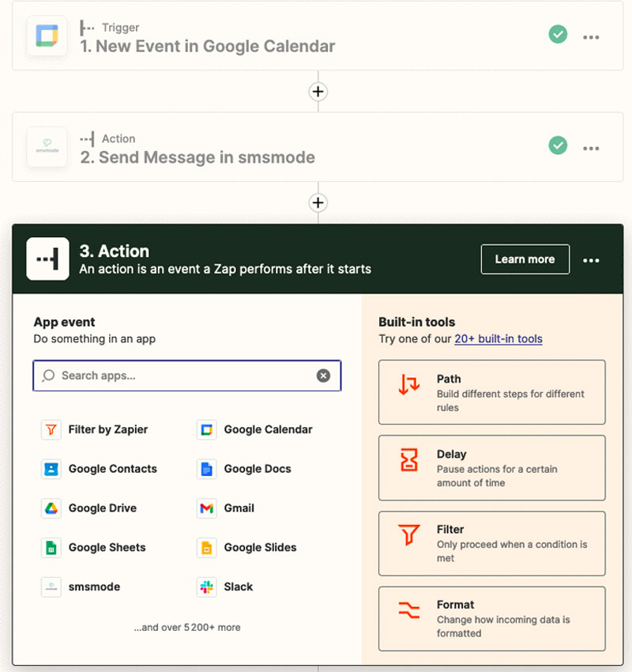Select Google Calendar app icon in list

206,429
